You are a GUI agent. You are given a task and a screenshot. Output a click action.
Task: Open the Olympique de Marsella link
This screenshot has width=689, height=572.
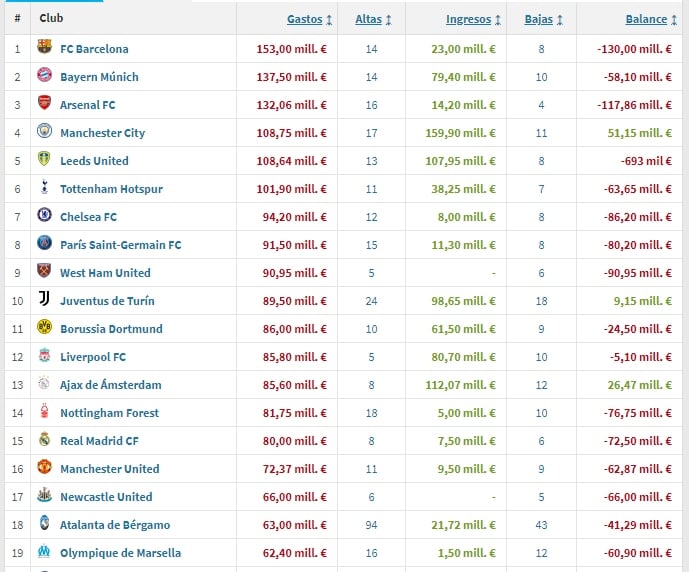click(x=120, y=553)
